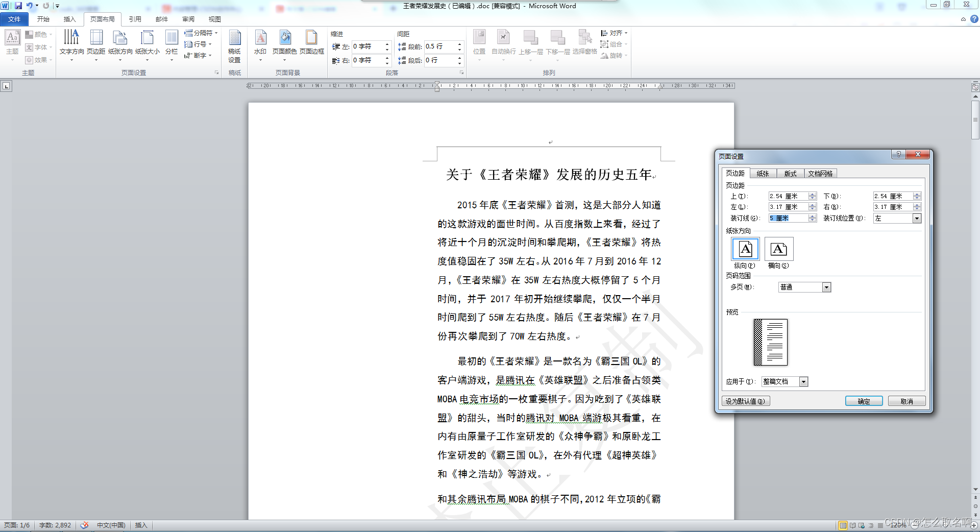This screenshot has width=980, height=532.
Task: Open the 页边距 margins gallery in ribbon
Action: (x=96, y=45)
